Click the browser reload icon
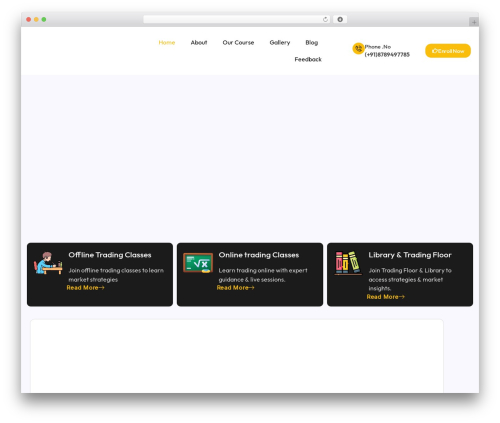The height and width of the screenshot is (423, 500). coord(325,20)
